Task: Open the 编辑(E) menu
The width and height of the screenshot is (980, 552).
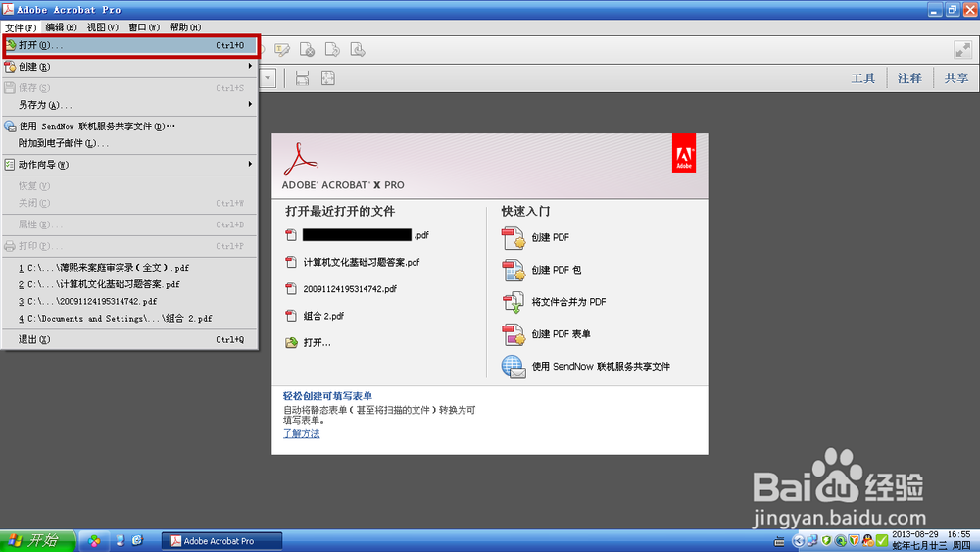Action: coord(61,27)
